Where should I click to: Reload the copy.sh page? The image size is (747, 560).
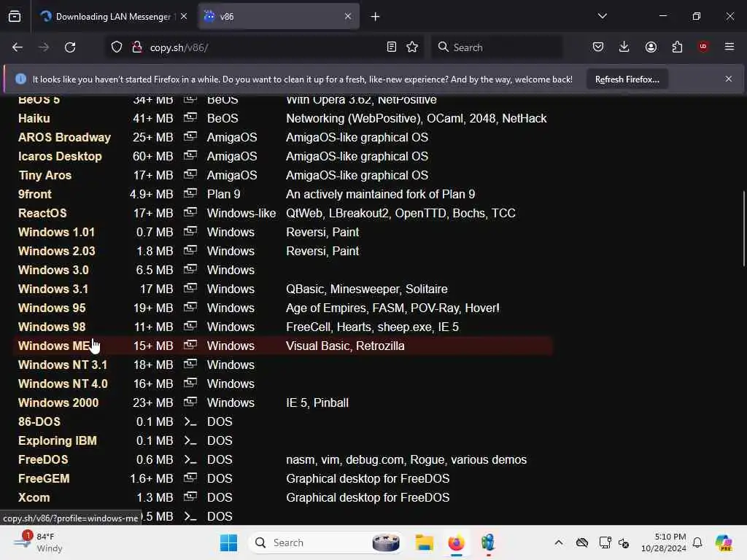pos(70,47)
